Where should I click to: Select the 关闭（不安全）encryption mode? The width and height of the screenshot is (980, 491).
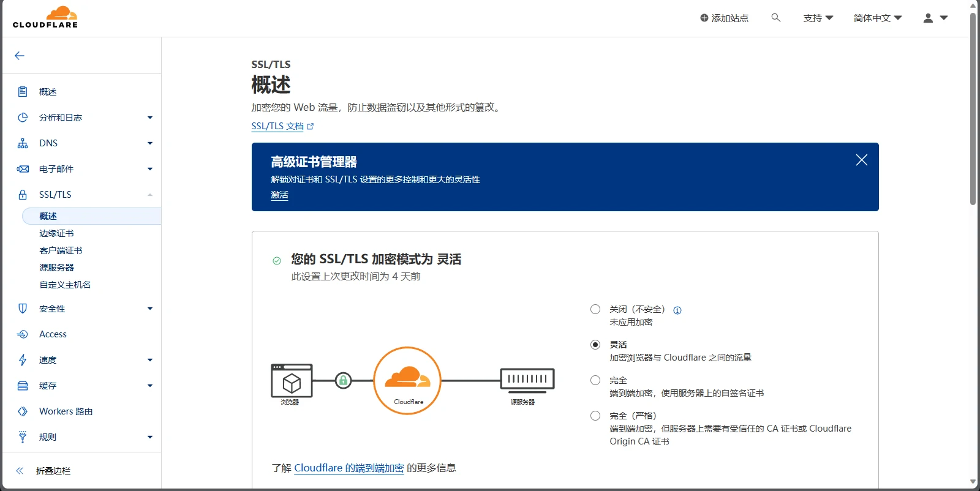click(595, 309)
